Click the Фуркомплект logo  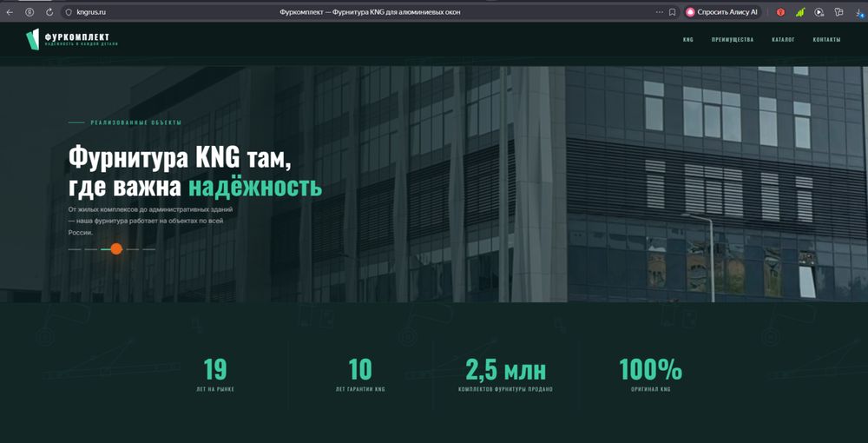(72, 39)
